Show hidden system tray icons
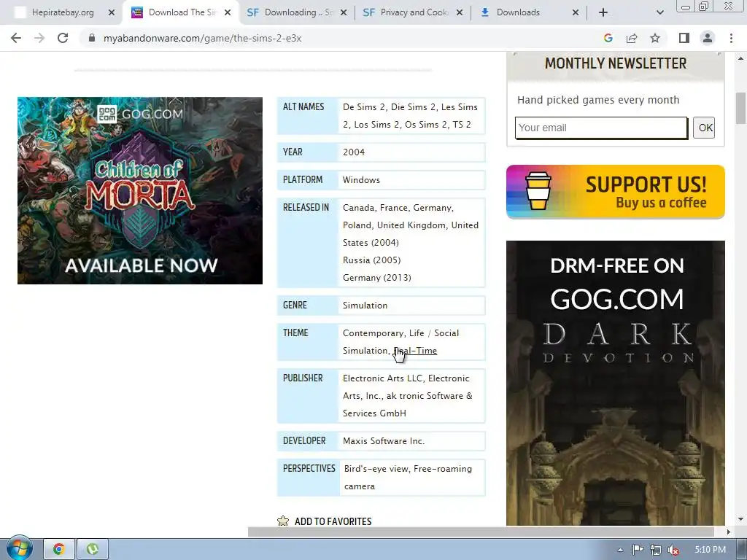This screenshot has width=747, height=560. 620,550
